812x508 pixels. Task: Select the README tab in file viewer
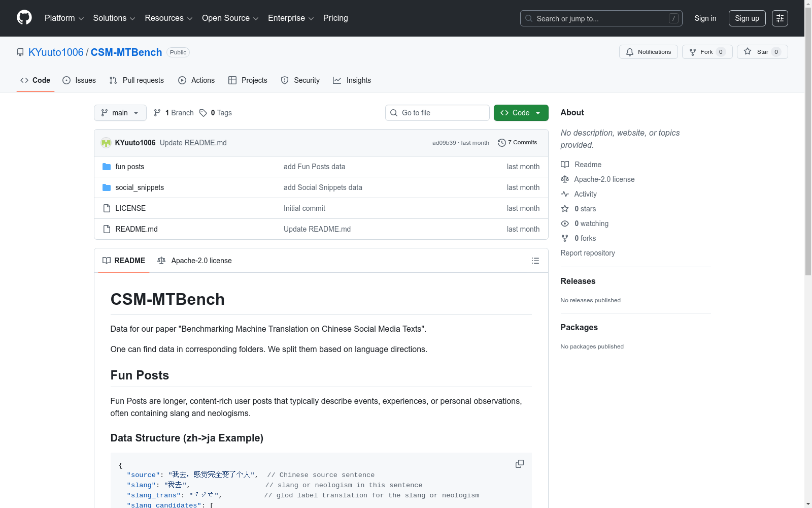tap(124, 261)
